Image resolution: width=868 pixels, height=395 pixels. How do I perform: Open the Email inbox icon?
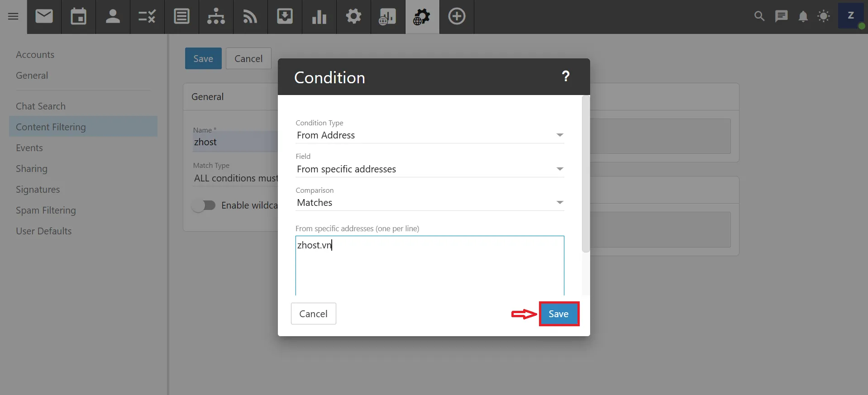44,17
